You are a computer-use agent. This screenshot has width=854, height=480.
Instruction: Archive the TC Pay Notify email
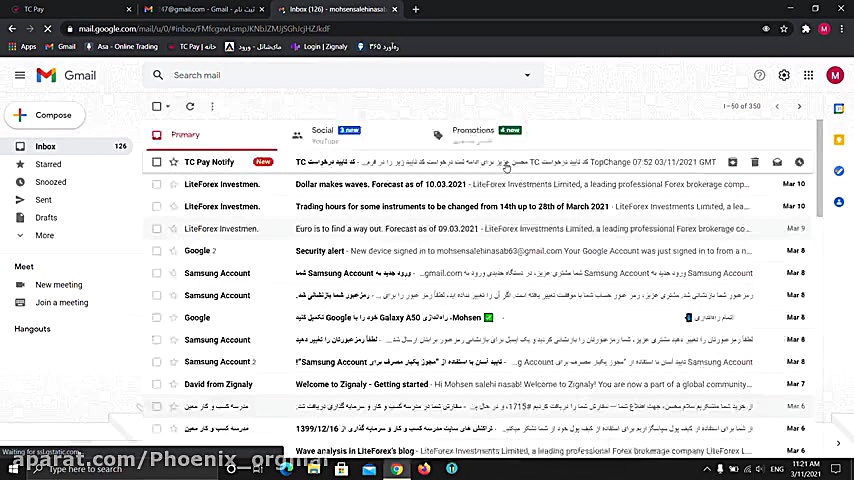point(733,162)
